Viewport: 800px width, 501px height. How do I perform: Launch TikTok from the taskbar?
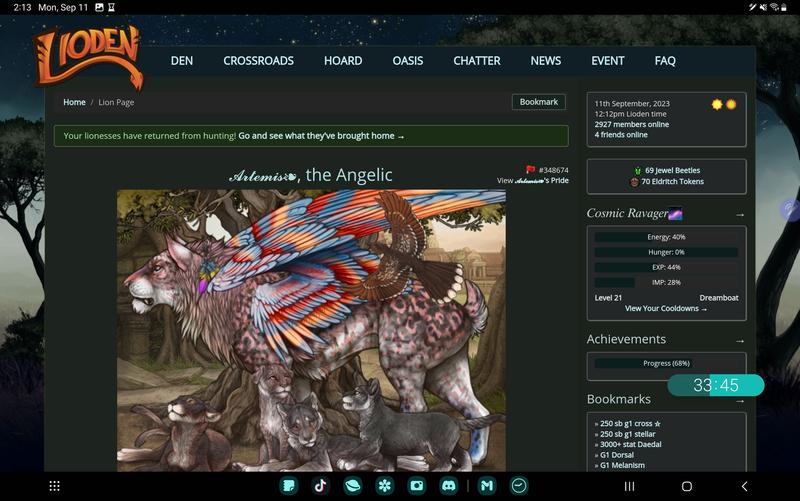320,486
